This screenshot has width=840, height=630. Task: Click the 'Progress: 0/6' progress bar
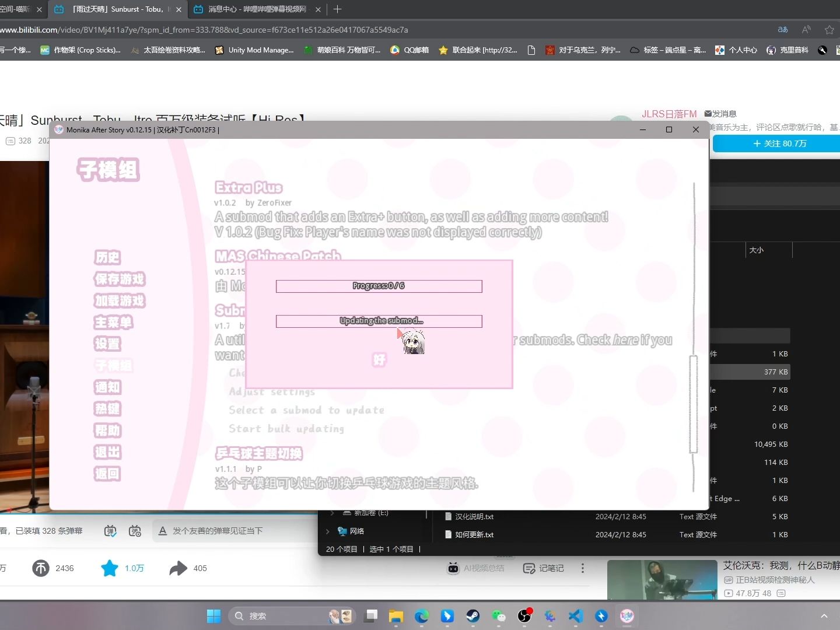[x=379, y=286]
